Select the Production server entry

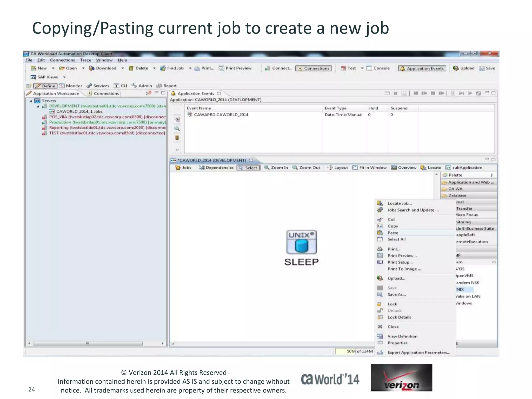coord(104,122)
